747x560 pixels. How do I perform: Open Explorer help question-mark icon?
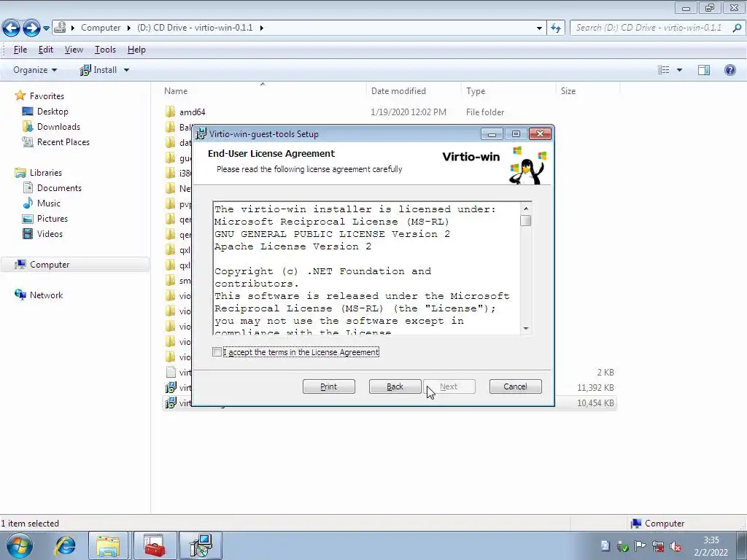[729, 70]
